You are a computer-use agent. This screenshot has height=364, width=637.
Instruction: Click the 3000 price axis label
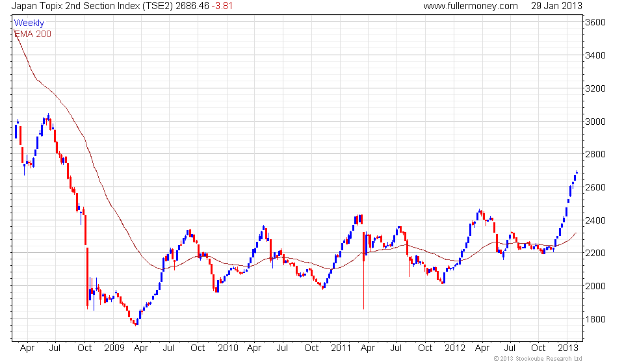[x=595, y=122]
